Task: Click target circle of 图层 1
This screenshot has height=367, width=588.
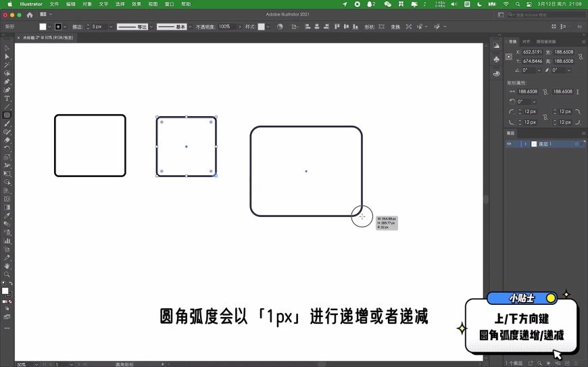Action: (x=577, y=144)
